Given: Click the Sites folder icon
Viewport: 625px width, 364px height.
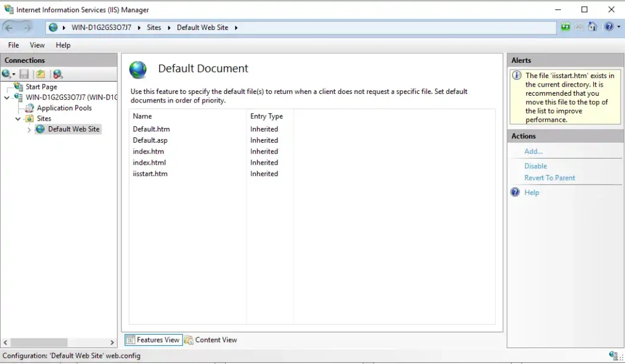Looking at the screenshot, I should 29,119.
